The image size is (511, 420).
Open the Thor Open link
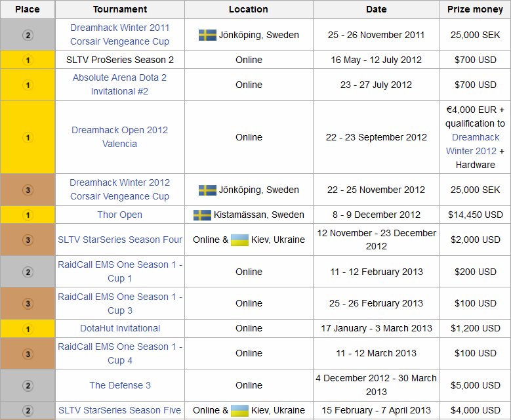point(119,215)
